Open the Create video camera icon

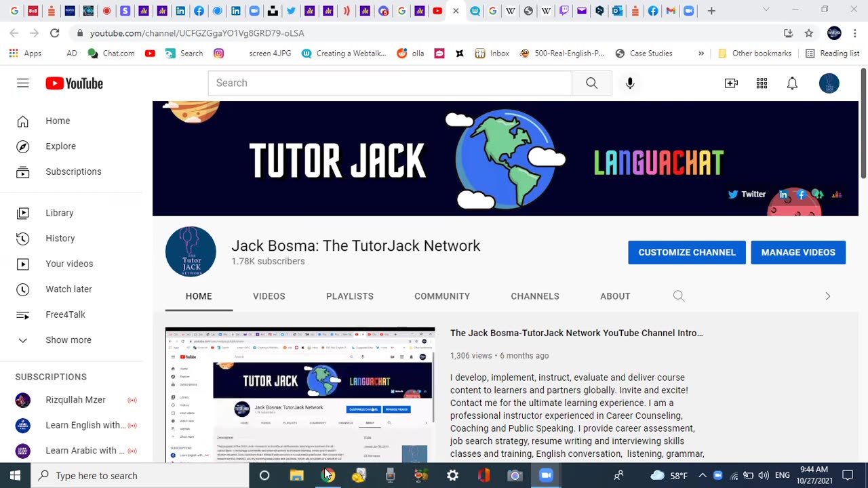click(x=731, y=83)
